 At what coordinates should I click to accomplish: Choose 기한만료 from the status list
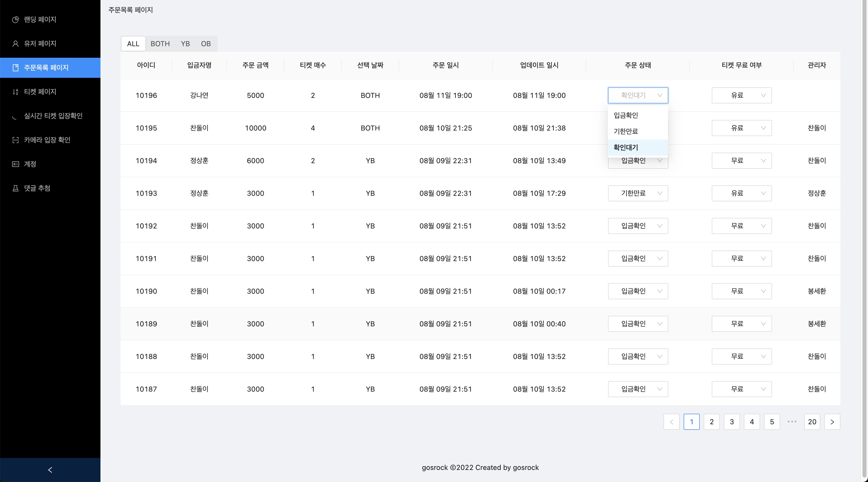pos(626,131)
